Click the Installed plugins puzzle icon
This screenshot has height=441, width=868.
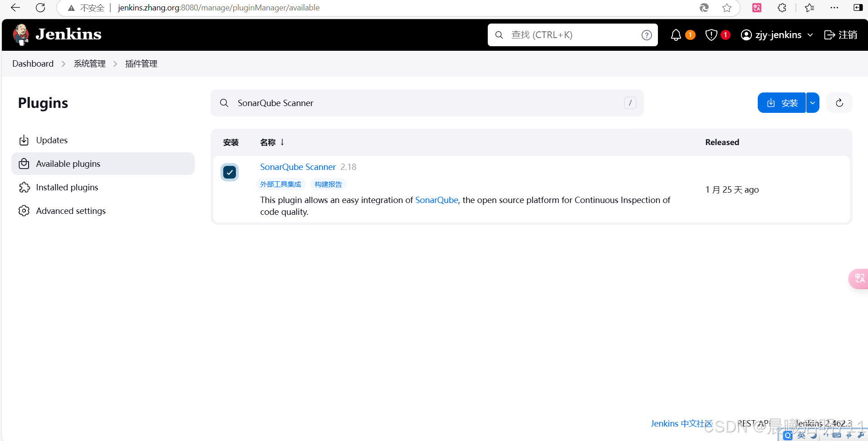tap(24, 187)
